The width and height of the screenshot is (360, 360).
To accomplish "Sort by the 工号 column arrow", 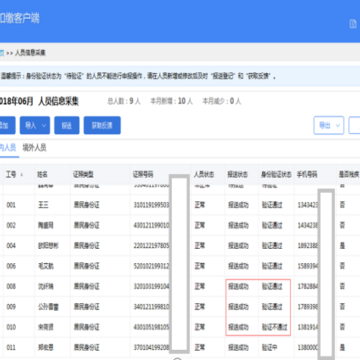I will 22,175.
